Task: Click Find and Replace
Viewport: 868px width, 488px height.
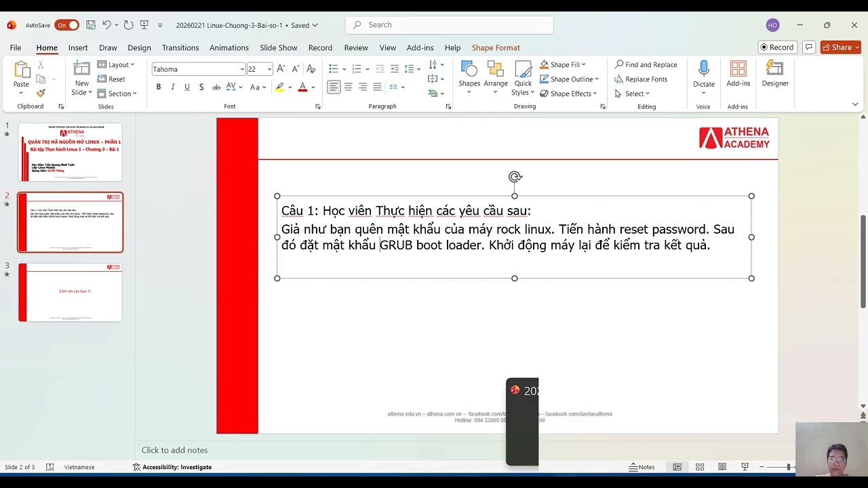Action: (646, 64)
